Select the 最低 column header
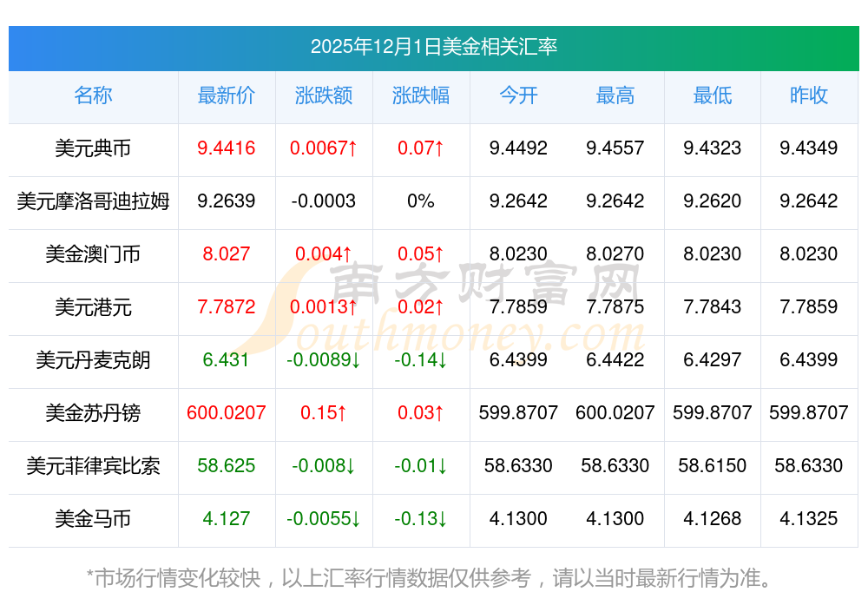 click(x=713, y=95)
